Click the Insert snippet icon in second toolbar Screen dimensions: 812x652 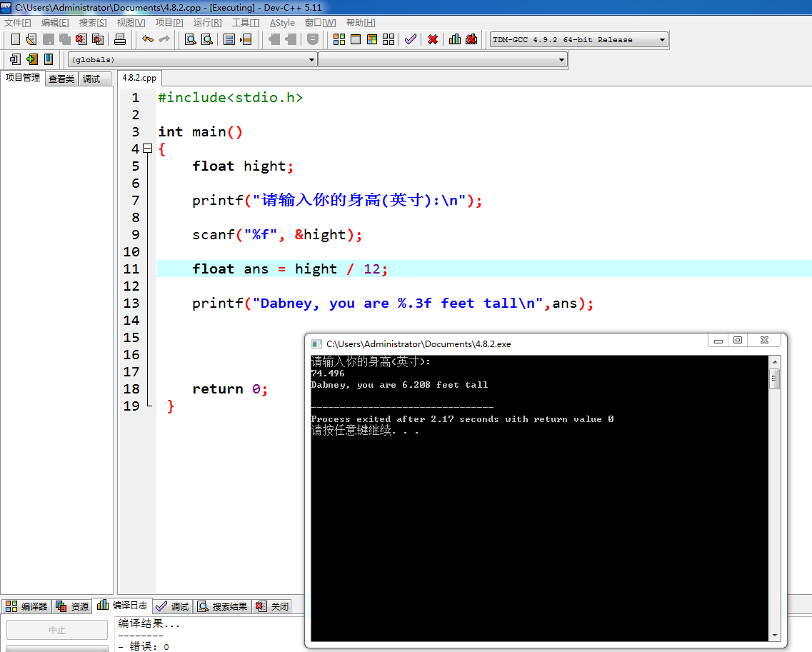click(x=15, y=59)
